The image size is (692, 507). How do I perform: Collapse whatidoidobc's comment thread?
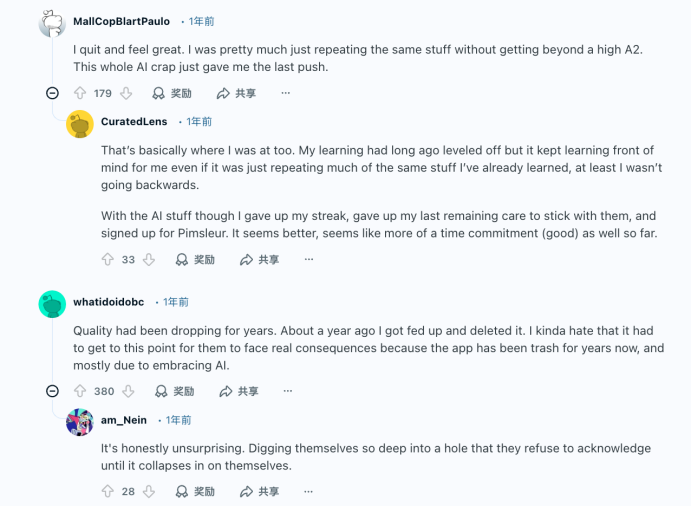[52, 391]
